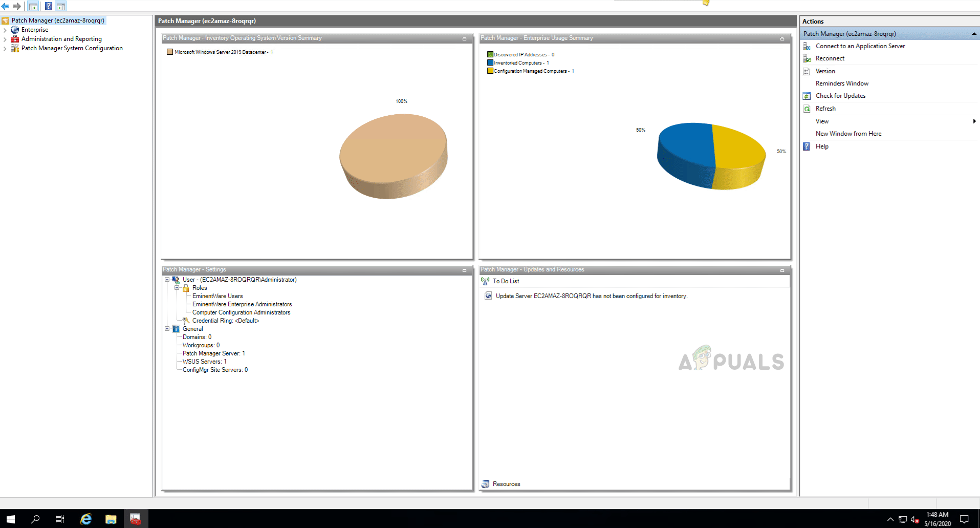Click the Check for Updates icon
The height and width of the screenshot is (528, 980).
pos(807,96)
